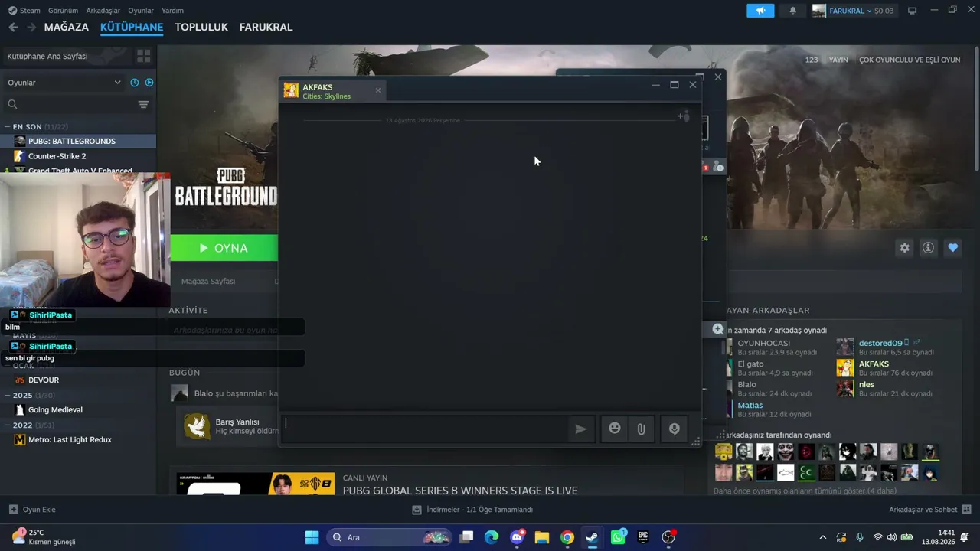The image size is (980, 551).
Task: Start voice chat with the microphone icon
Action: click(x=675, y=429)
